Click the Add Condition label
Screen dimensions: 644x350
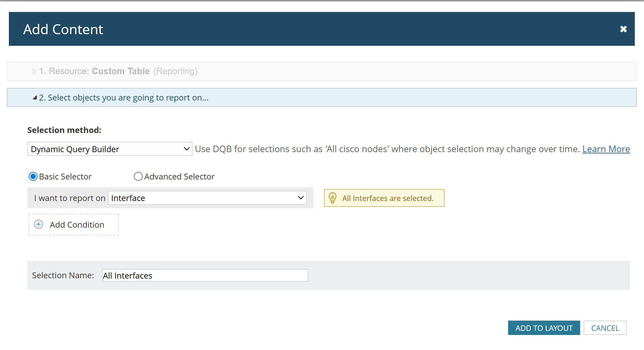point(77,225)
